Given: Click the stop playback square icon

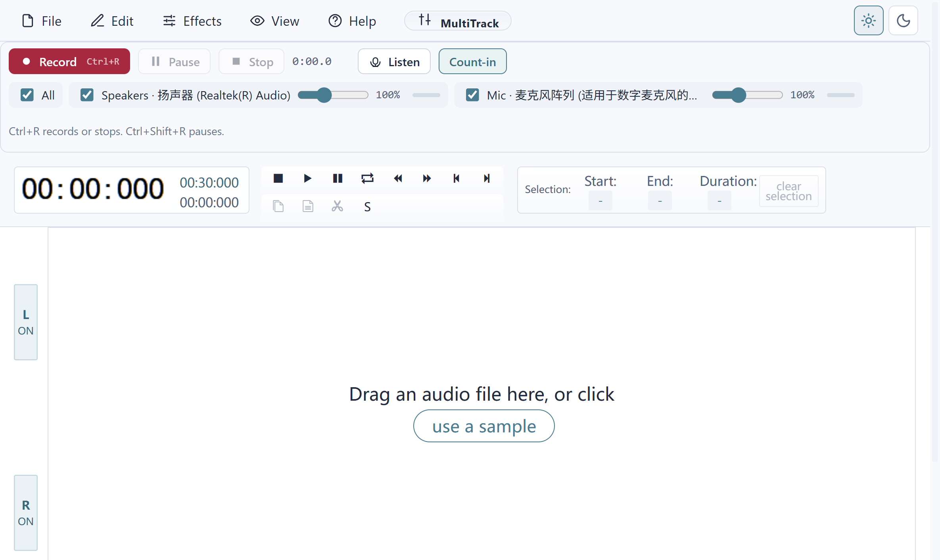Looking at the screenshot, I should click(x=278, y=179).
